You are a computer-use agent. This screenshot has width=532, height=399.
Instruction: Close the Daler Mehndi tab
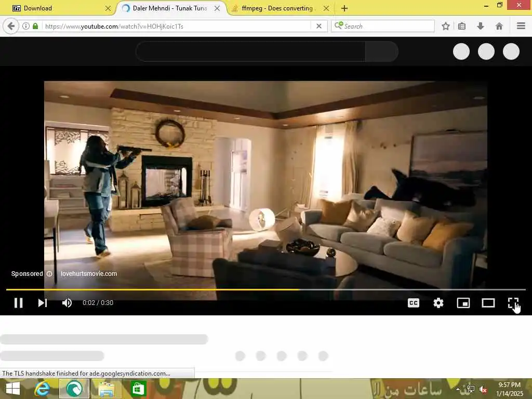[x=217, y=8]
